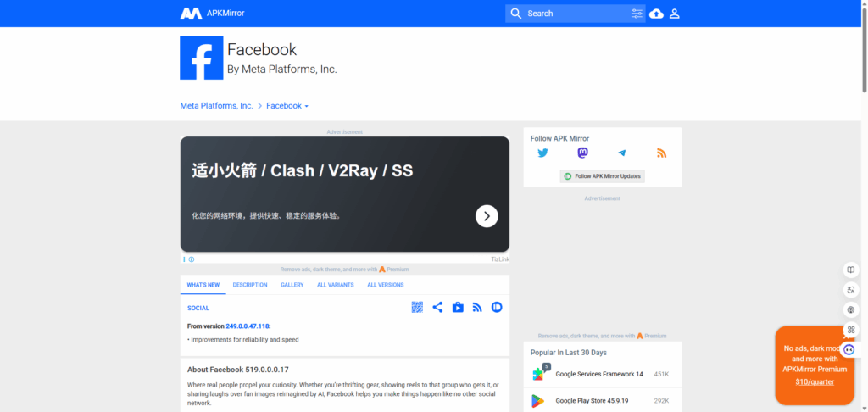Click the TizLink advertiser label

pyautogui.click(x=500, y=259)
